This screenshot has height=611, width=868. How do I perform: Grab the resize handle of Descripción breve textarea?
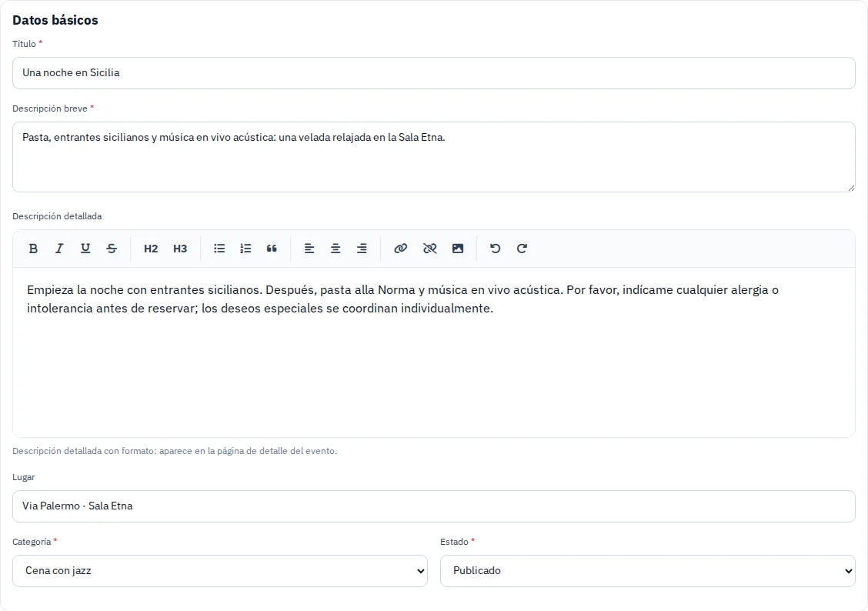click(x=851, y=188)
